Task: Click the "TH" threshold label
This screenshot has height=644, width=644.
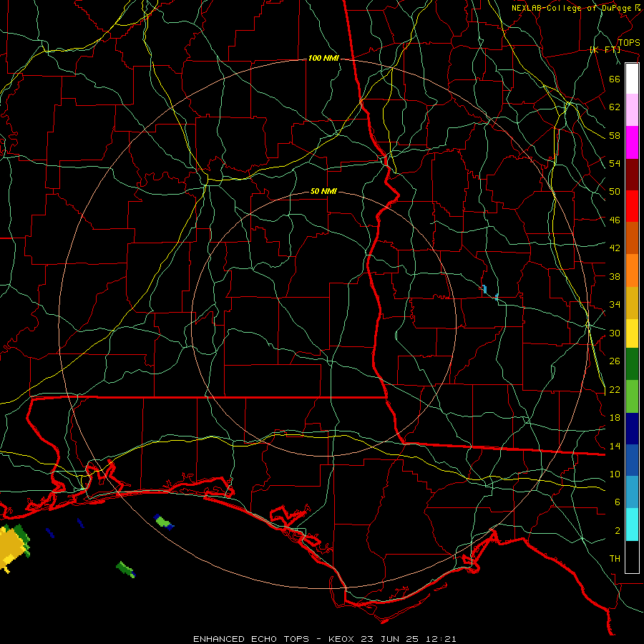Action: click(615, 559)
